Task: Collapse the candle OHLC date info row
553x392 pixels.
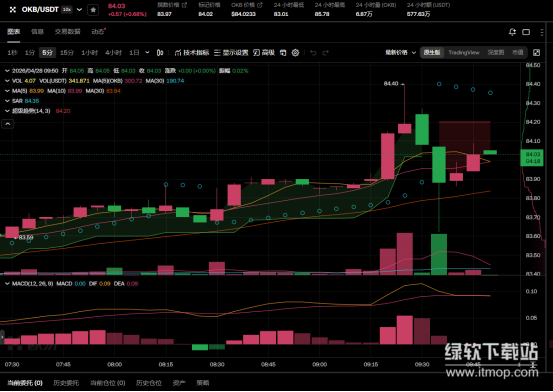Action: pyautogui.click(x=7, y=71)
